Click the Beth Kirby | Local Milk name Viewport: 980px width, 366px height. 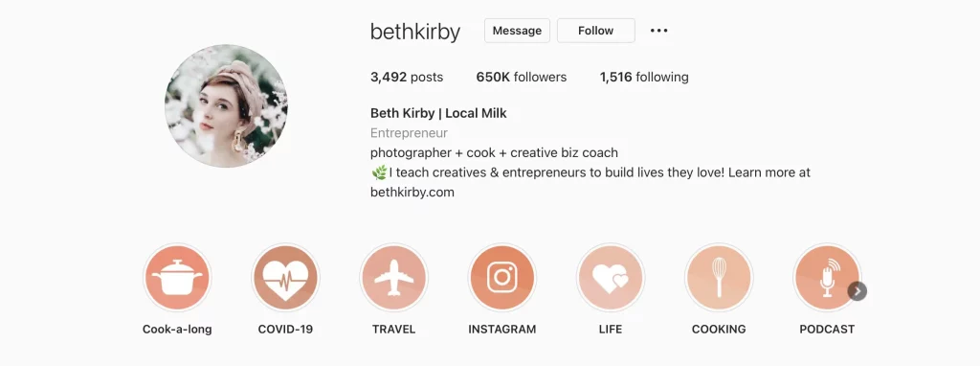(438, 114)
